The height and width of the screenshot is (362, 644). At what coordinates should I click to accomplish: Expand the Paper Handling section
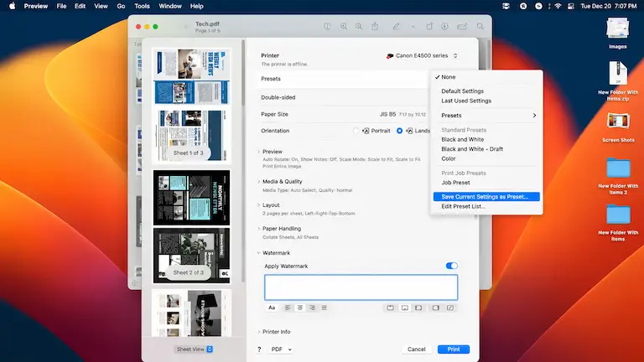point(259,229)
